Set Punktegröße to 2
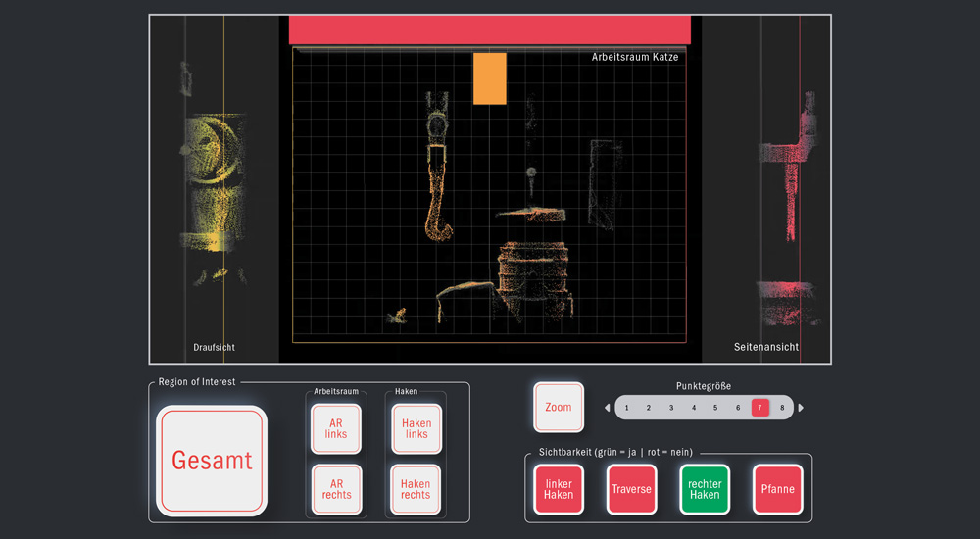The width and height of the screenshot is (980, 539). pyautogui.click(x=649, y=408)
